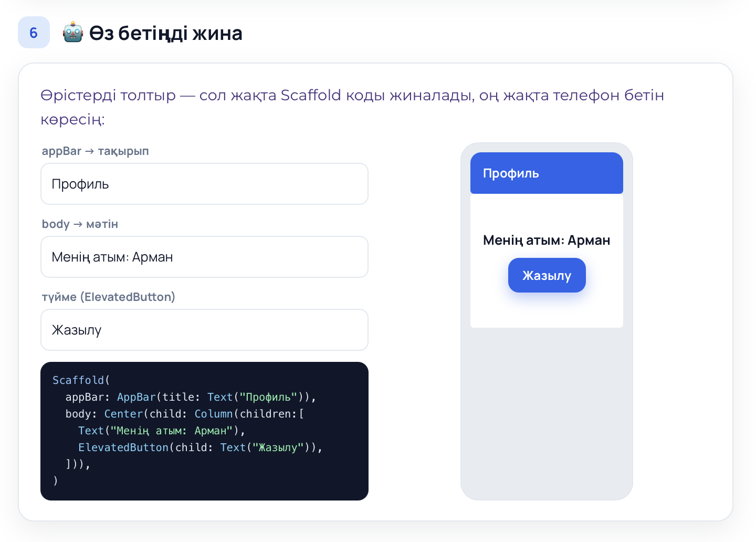
Task: Click the step number 6 badge
Action: 34,33
